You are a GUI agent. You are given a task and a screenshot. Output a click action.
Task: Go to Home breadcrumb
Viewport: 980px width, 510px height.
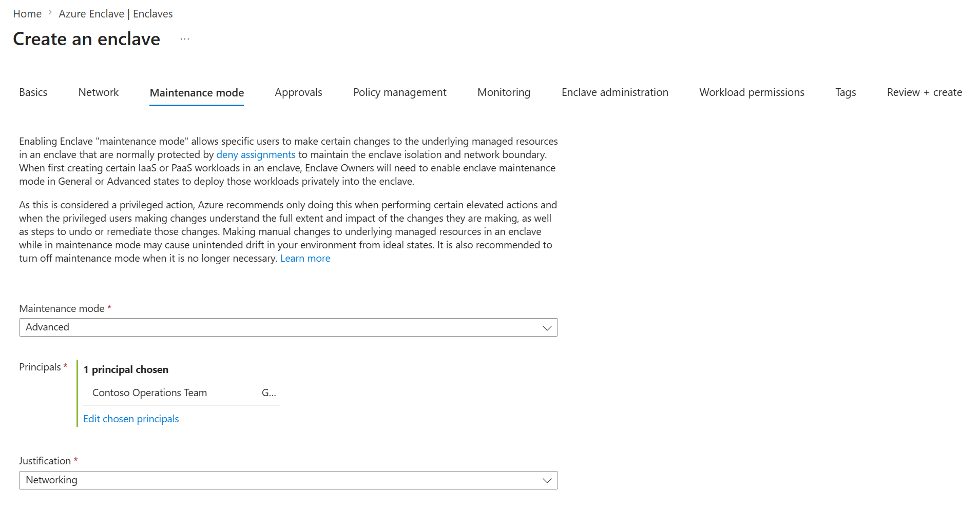[27, 14]
